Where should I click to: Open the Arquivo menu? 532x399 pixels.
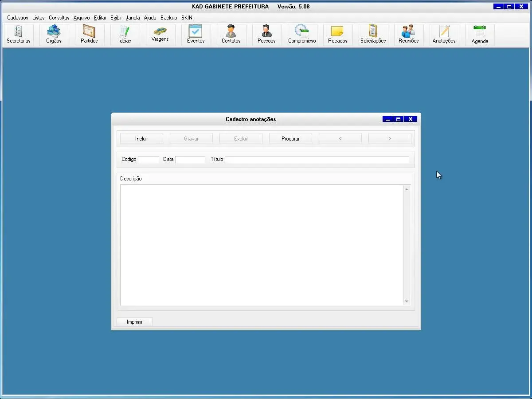[82, 18]
